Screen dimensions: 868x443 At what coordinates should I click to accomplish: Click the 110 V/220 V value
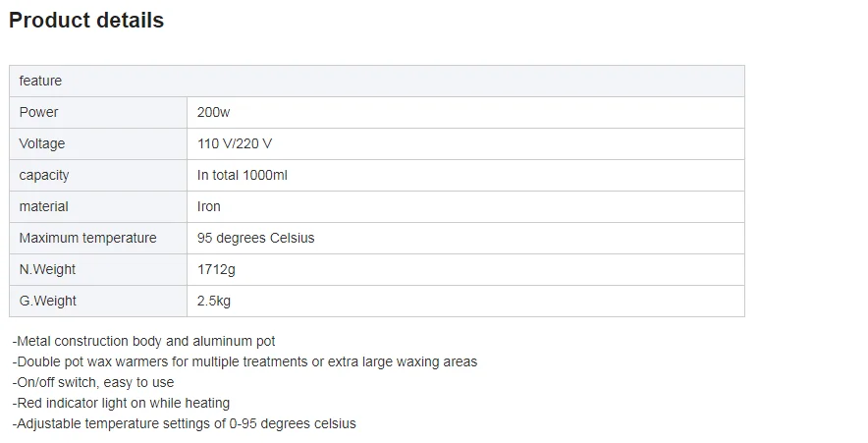click(x=235, y=143)
